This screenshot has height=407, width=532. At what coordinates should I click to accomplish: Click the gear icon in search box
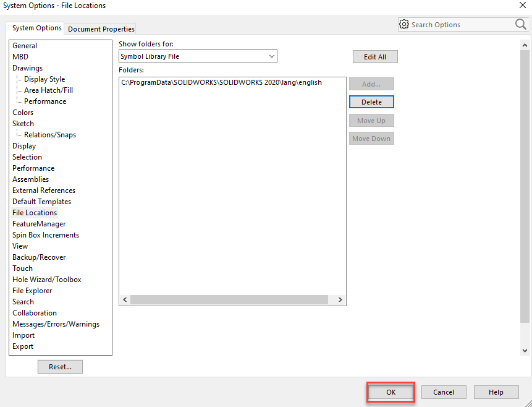coord(404,24)
